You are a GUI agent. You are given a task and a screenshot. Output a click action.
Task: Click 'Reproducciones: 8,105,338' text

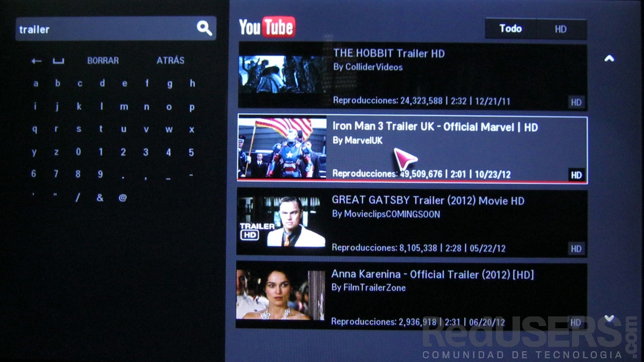pyautogui.click(x=384, y=248)
